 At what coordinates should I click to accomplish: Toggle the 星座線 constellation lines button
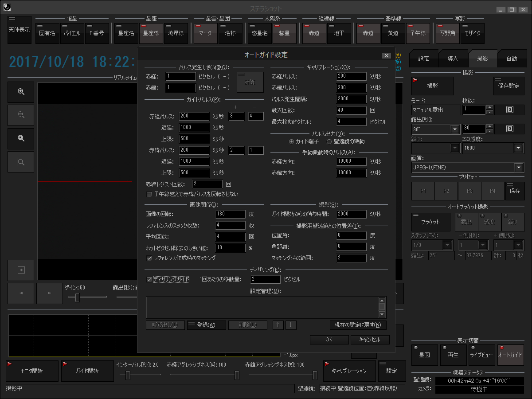(x=151, y=33)
